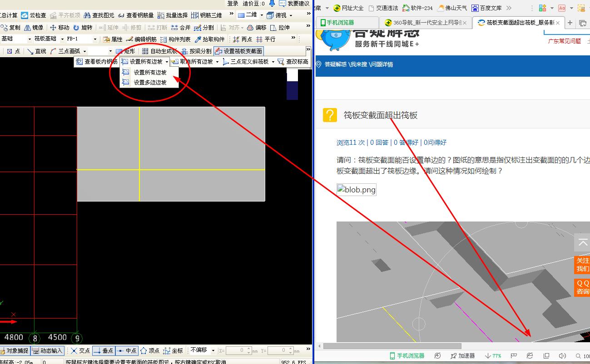Select the 旋转 rotate tool
This screenshot has height=364, width=590.
[x=83, y=28]
